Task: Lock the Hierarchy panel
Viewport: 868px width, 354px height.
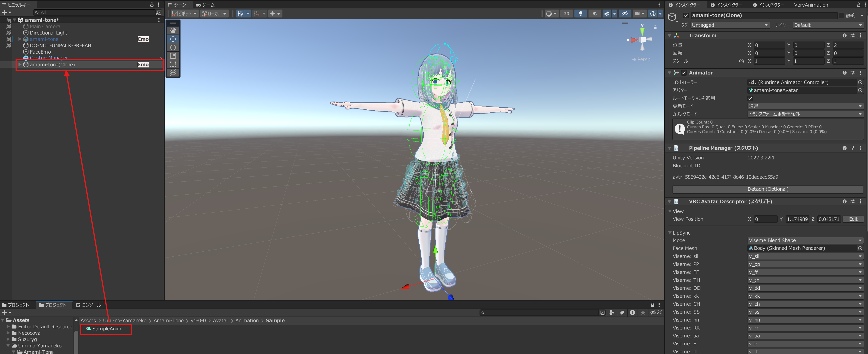Action: click(152, 5)
